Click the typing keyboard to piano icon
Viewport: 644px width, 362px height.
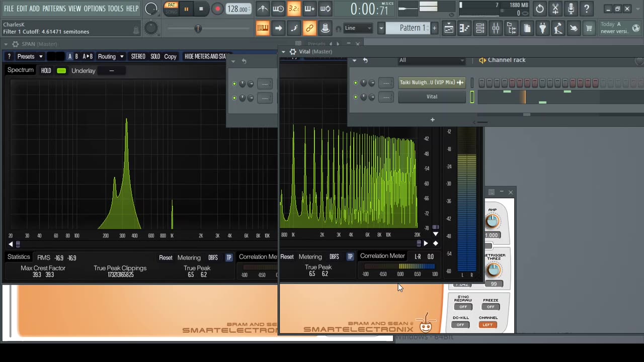click(x=263, y=28)
